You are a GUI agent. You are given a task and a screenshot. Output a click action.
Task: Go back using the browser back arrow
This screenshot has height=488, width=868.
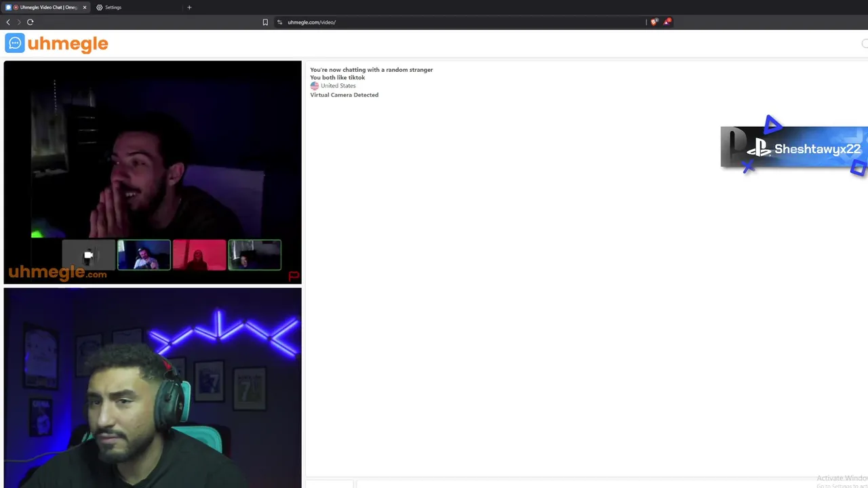pyautogui.click(x=8, y=22)
